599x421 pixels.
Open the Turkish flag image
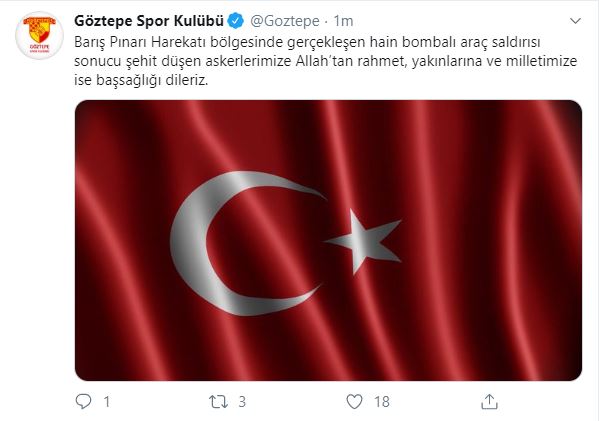click(x=328, y=240)
